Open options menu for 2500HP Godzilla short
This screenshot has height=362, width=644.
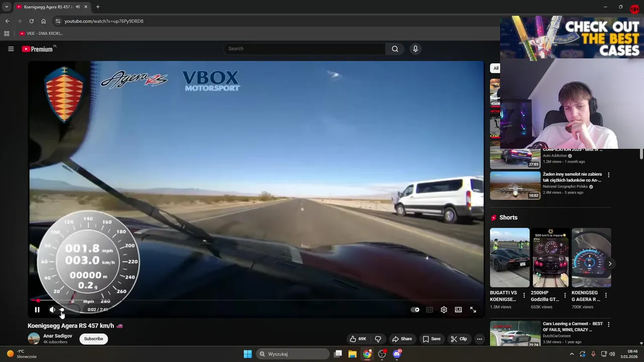click(x=565, y=296)
